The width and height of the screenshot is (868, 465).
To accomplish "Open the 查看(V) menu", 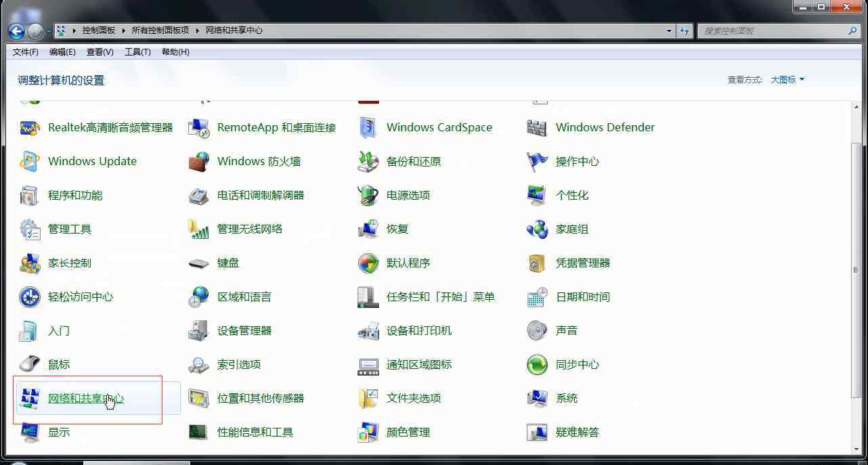I will pyautogui.click(x=100, y=52).
